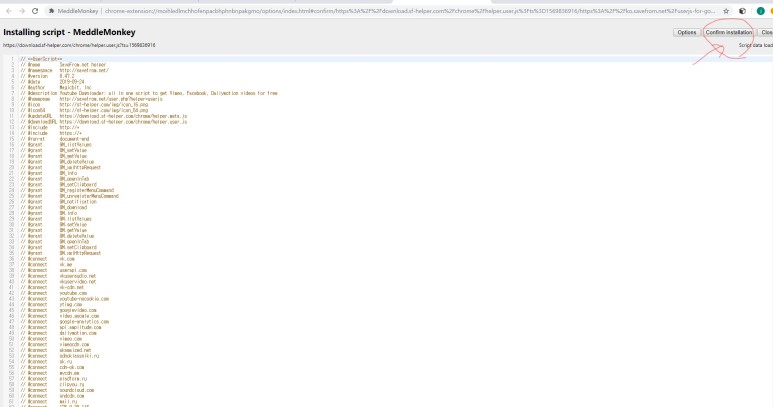Click the @connect vimeo.com line
Screen dimensions: 773x407
point(51,339)
